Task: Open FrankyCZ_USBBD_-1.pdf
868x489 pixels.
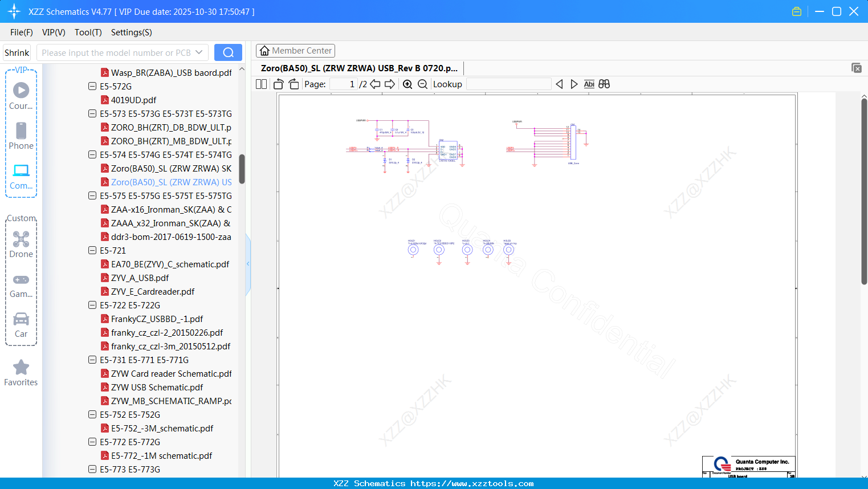Action: coord(152,319)
